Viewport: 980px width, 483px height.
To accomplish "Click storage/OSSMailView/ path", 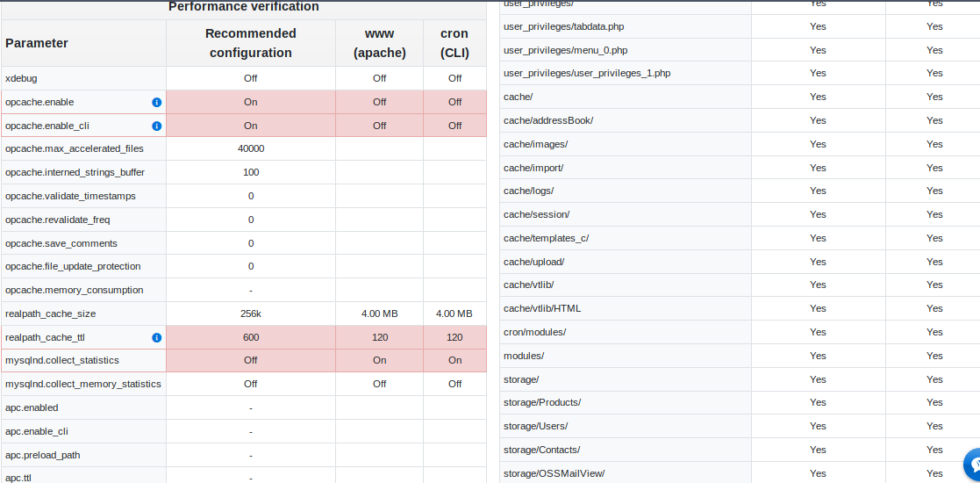I will (554, 473).
